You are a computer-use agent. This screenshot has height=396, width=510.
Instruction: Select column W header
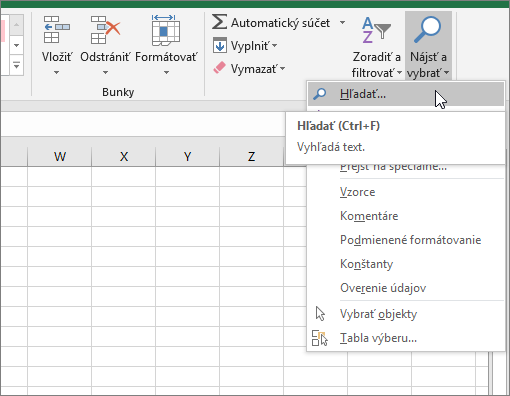click(x=60, y=156)
